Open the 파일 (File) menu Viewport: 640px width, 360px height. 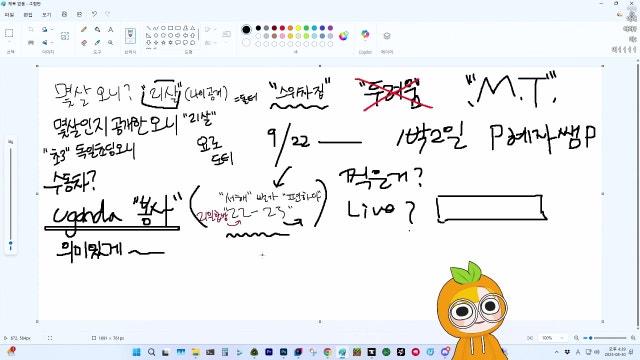click(10, 15)
